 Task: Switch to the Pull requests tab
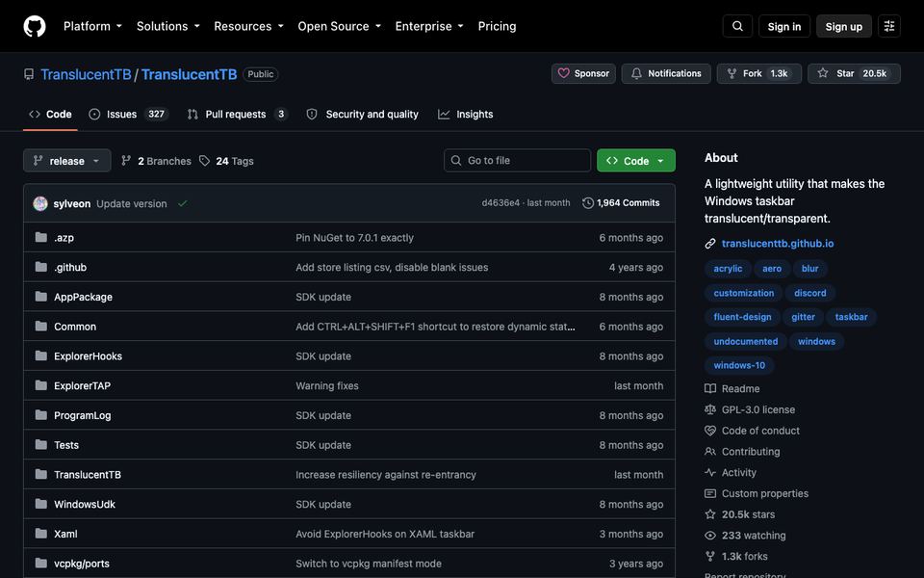[x=237, y=114]
